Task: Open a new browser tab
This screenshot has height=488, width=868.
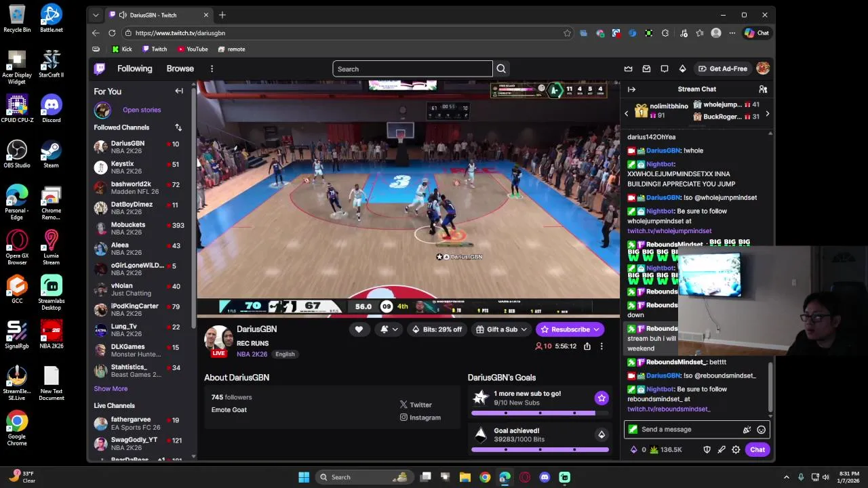Action: [222, 15]
